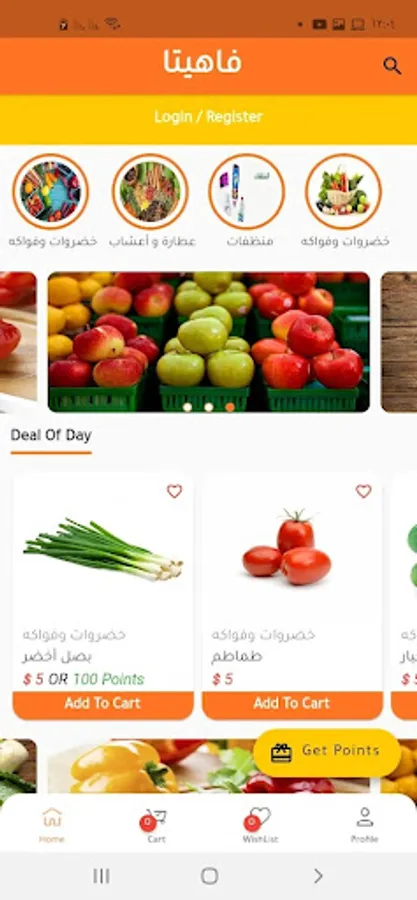This screenshot has width=417, height=900.
Task: Select the leftmost fruits category circle
Action: click(x=50, y=192)
